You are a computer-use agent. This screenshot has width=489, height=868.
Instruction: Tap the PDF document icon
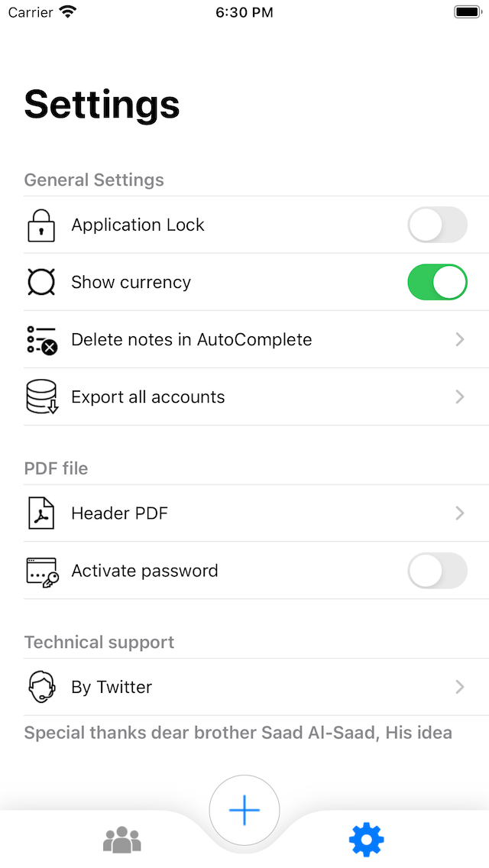[x=41, y=513]
